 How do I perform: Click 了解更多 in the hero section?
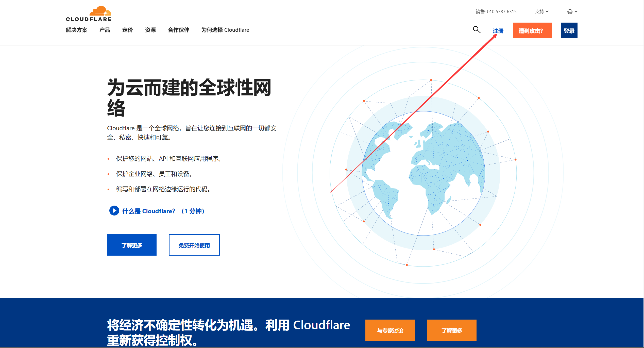pos(132,245)
